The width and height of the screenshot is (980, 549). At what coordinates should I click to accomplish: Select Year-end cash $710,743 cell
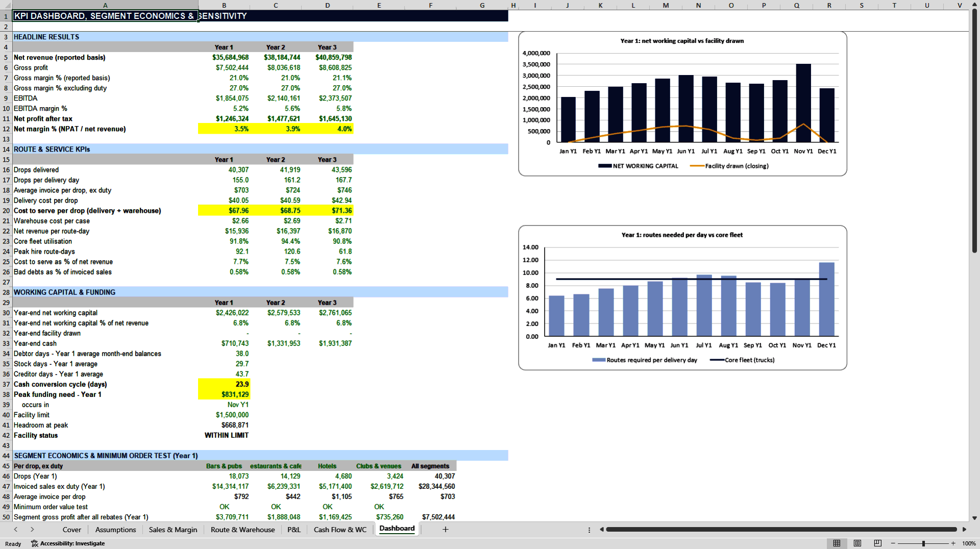(224, 343)
